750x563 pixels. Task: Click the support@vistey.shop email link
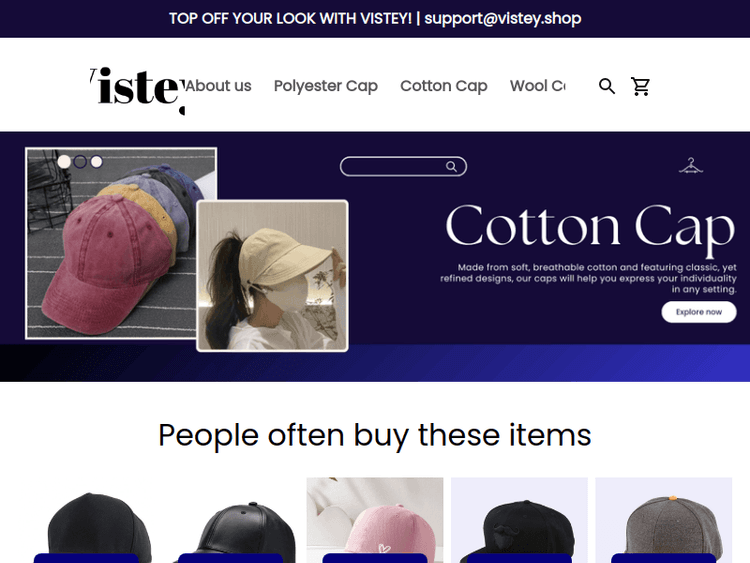503,18
